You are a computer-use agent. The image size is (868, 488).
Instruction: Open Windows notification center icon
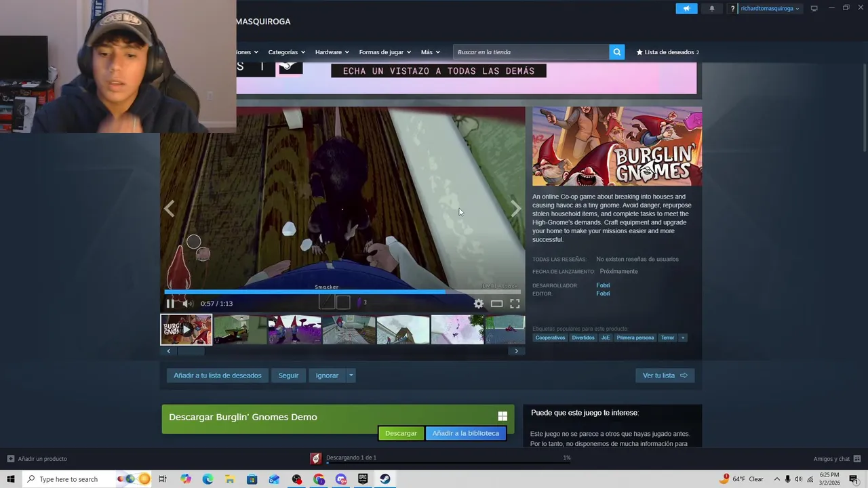pyautogui.click(x=854, y=479)
